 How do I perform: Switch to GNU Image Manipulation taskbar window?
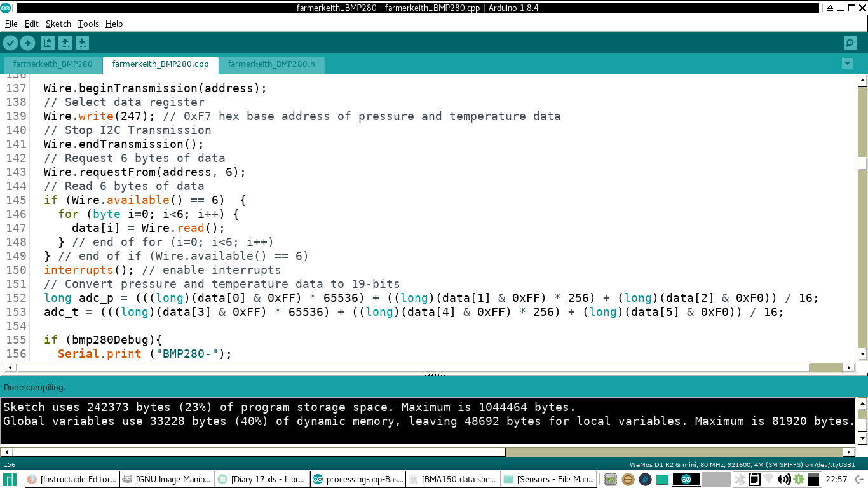[166, 479]
